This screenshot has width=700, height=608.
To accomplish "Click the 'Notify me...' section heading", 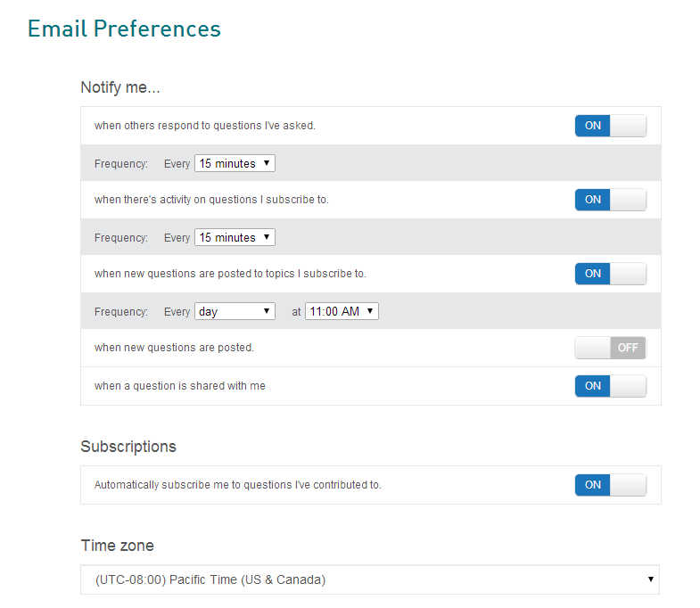I will [x=120, y=87].
